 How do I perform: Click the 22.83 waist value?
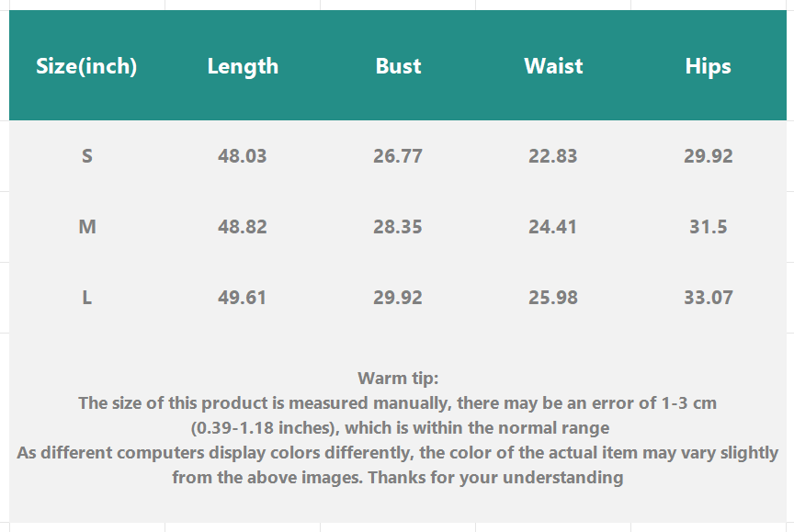(x=553, y=156)
